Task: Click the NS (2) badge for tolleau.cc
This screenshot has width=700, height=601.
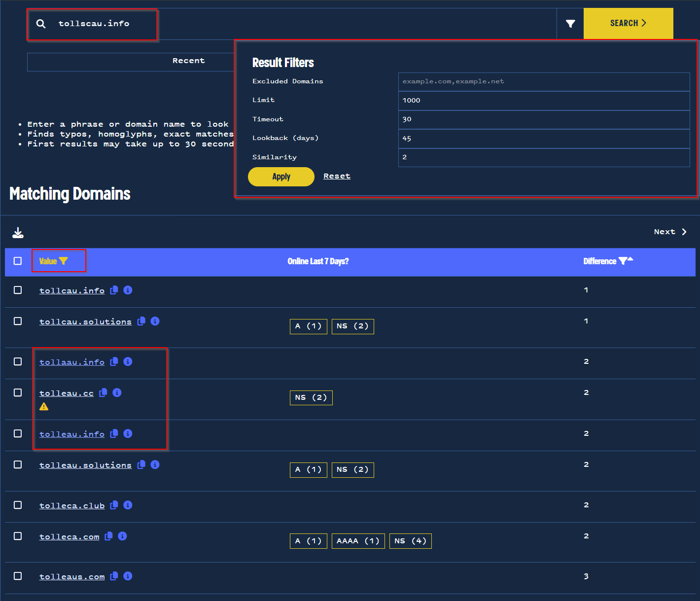Action: click(311, 397)
